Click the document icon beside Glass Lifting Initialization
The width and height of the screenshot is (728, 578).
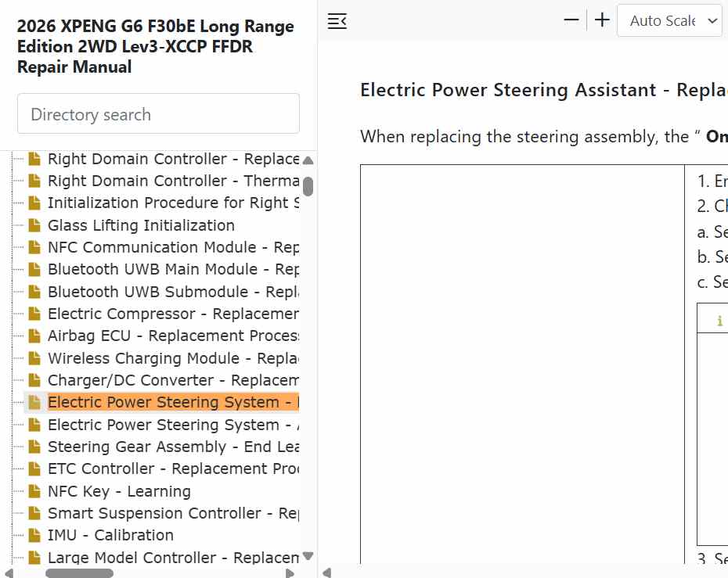click(x=34, y=225)
